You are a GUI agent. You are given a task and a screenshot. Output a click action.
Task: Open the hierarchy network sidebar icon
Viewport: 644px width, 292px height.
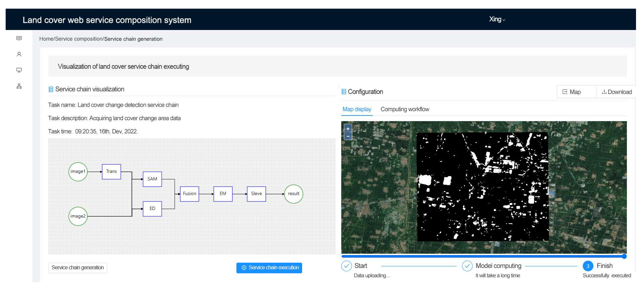pyautogui.click(x=19, y=86)
